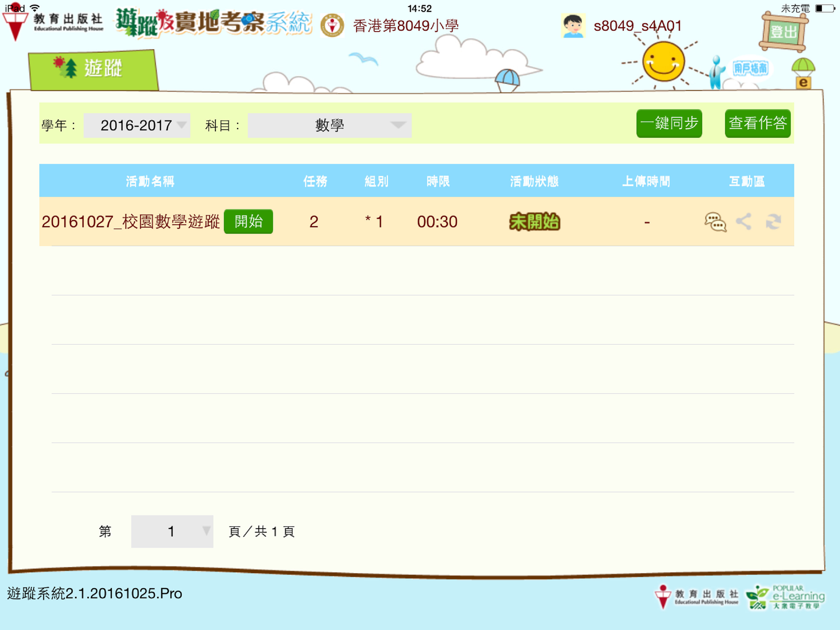This screenshot has height=630, width=840.
Task: Tap the wooden 登出 logout sign
Action: [783, 32]
